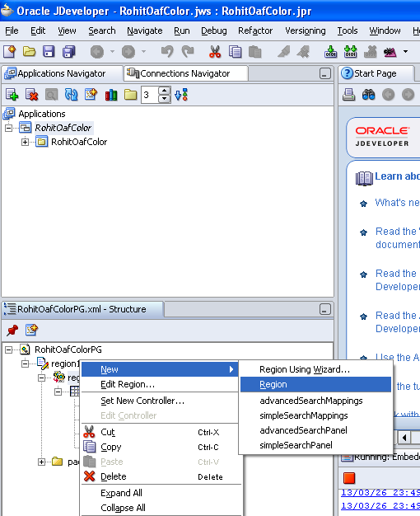Image resolution: width=420 pixels, height=516 pixels.
Task: Expand the RohitOafColor project folder
Action: pyautogui.click(x=25, y=142)
